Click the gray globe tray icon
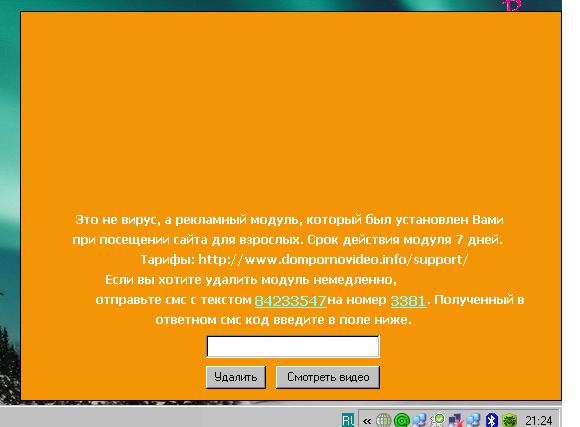The image size is (580, 427). click(383, 420)
